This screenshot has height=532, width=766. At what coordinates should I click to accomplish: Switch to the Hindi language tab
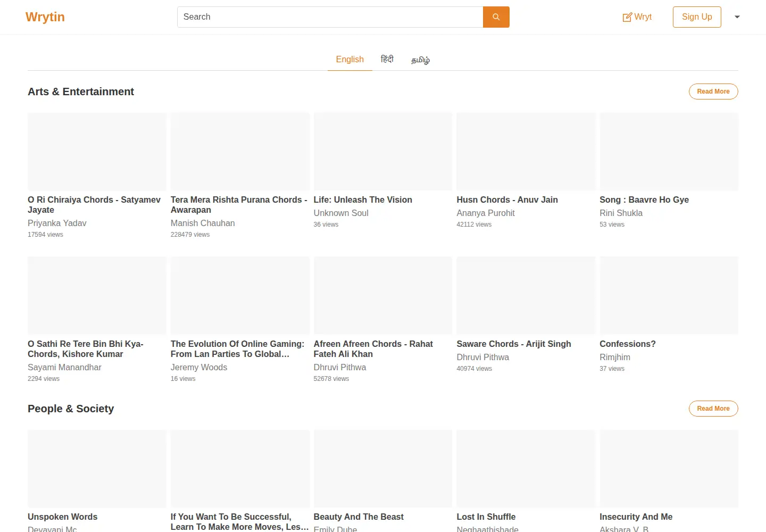387,60
